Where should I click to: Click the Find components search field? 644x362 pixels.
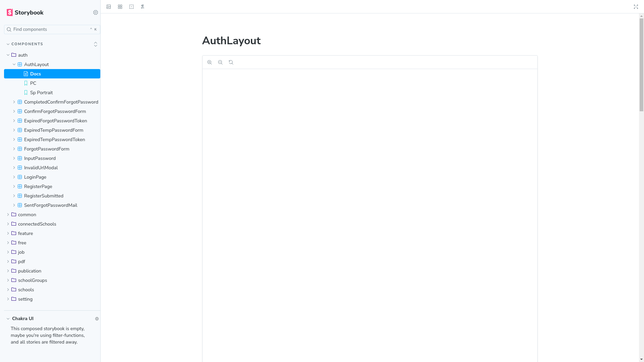(x=52, y=29)
